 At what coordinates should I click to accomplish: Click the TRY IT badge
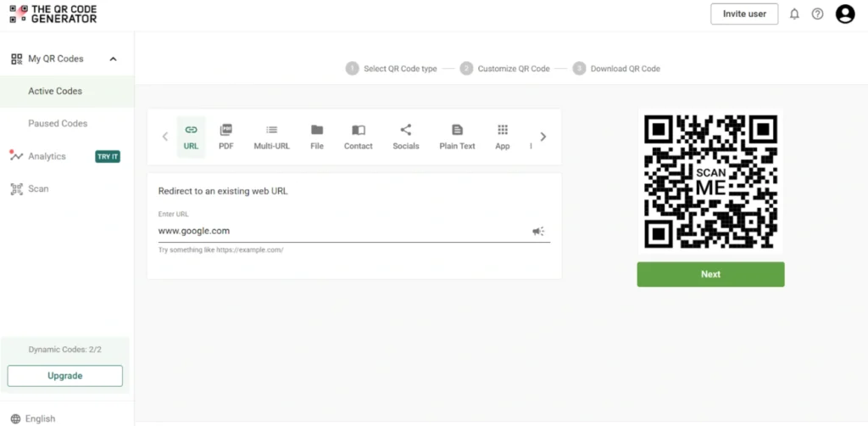pos(108,157)
